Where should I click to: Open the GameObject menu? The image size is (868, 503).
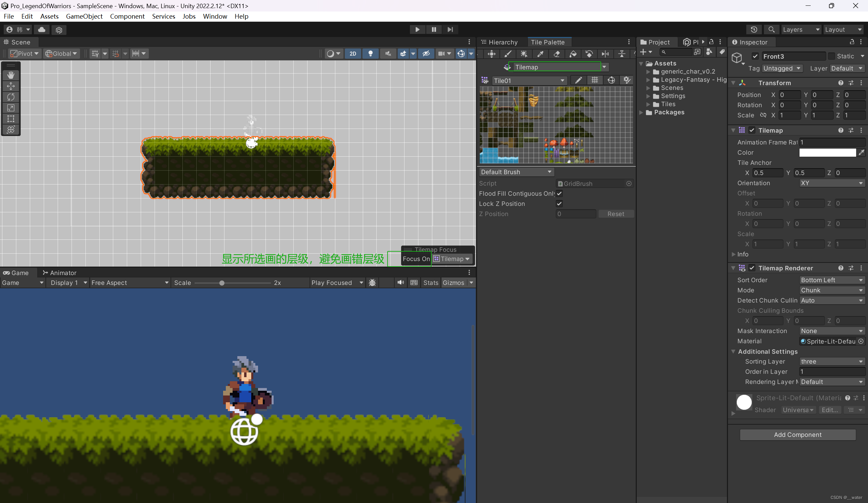[x=84, y=16]
